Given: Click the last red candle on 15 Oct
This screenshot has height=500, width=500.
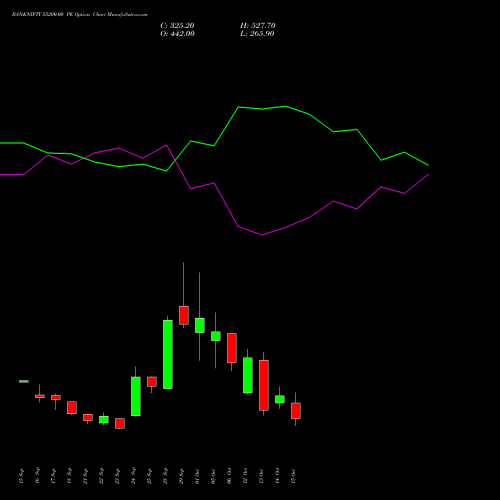Looking at the screenshot, I should [x=296, y=411].
